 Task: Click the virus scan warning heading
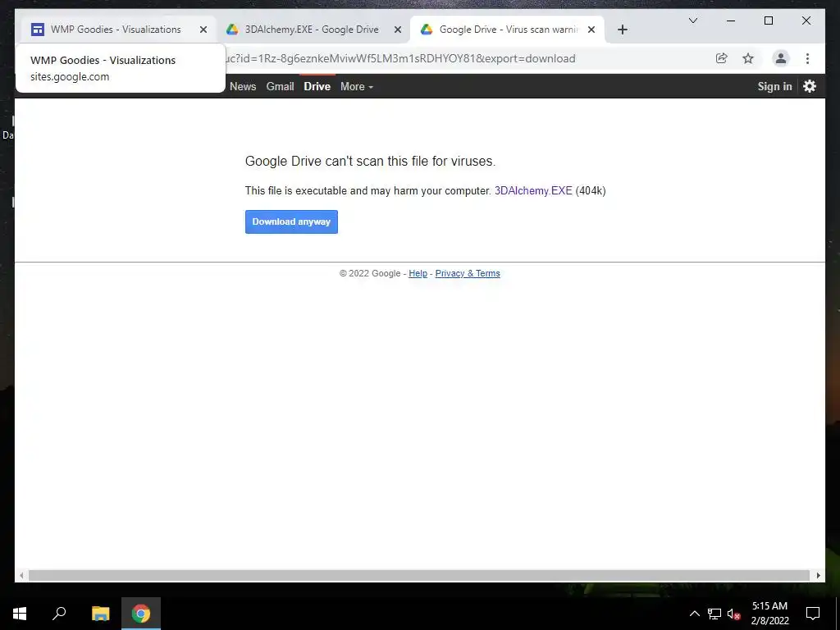(370, 162)
